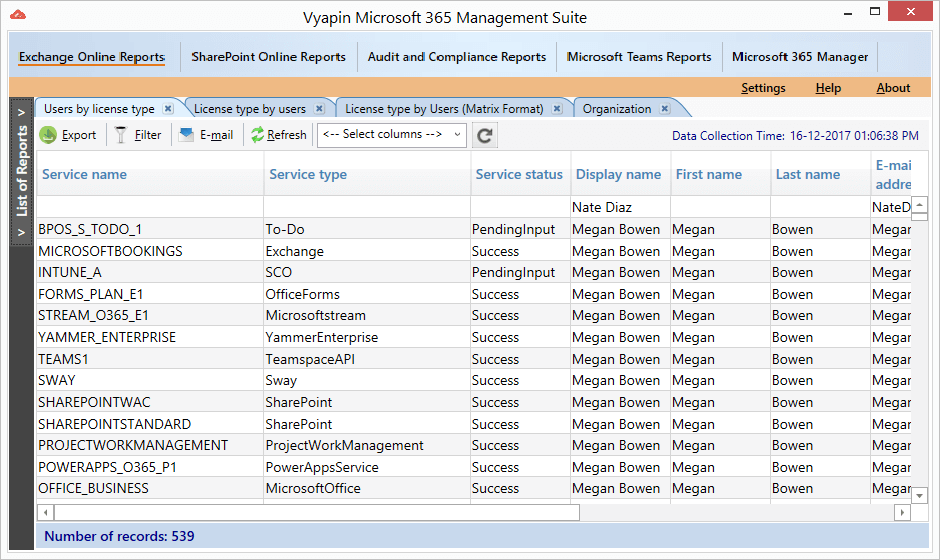Select the MICROSOFTBOOKINGS cell
The height and width of the screenshot is (560, 940).
click(x=150, y=251)
